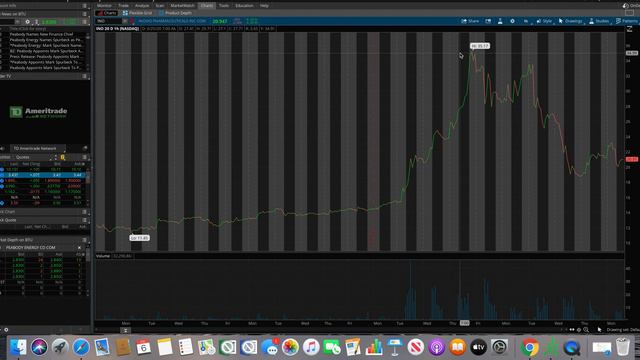
Task: Click the Lo: 11.45 price bubble
Action: point(140,238)
